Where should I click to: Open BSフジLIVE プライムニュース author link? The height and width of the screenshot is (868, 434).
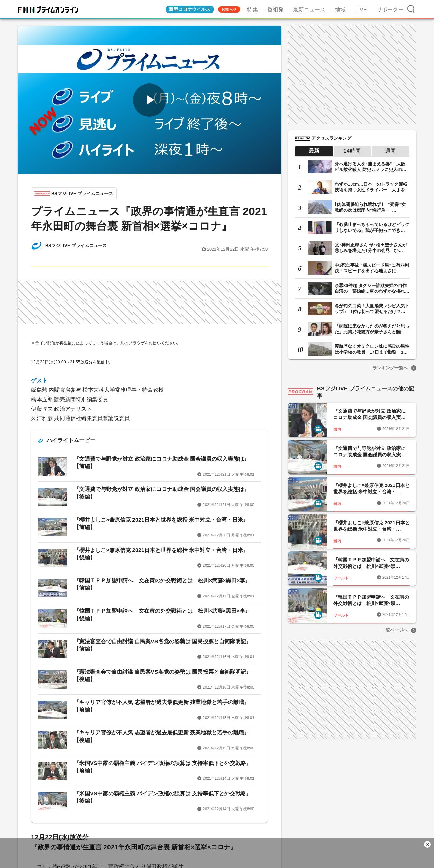click(76, 246)
